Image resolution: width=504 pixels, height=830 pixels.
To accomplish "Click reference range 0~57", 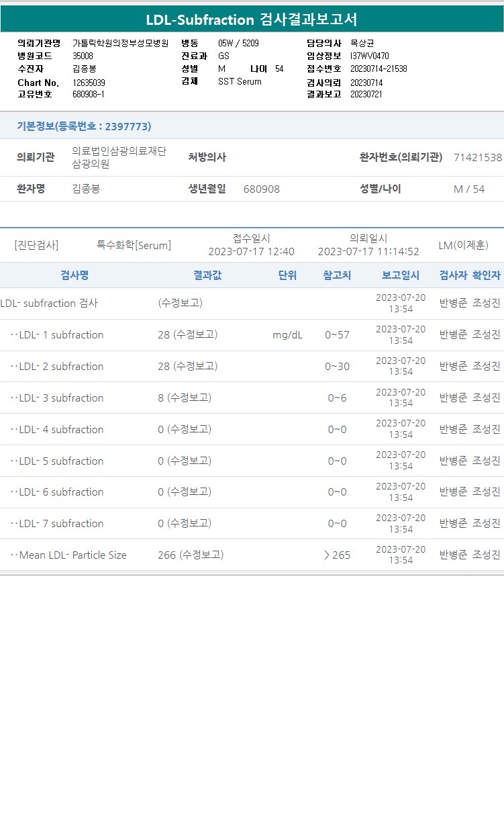I will tap(337, 334).
